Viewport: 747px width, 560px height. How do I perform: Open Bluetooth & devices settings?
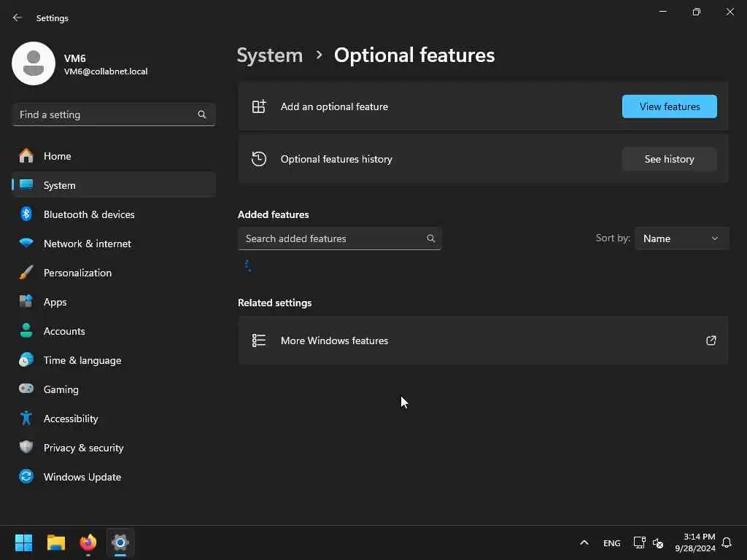pos(113,214)
